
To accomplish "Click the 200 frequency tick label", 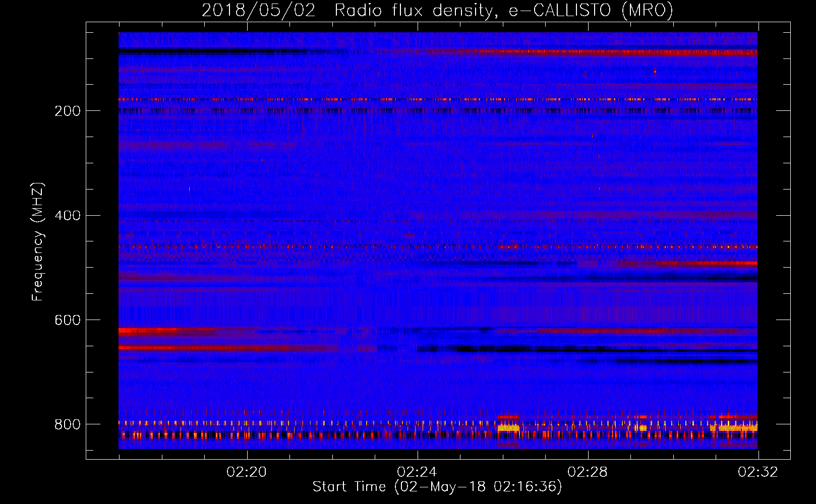I will [x=67, y=111].
